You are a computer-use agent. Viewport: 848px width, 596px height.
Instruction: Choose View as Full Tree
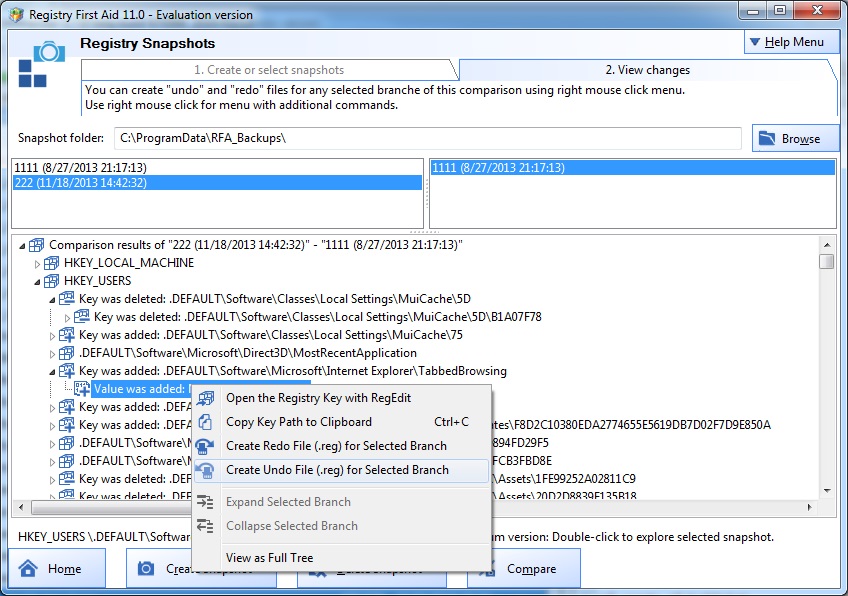click(x=341, y=558)
